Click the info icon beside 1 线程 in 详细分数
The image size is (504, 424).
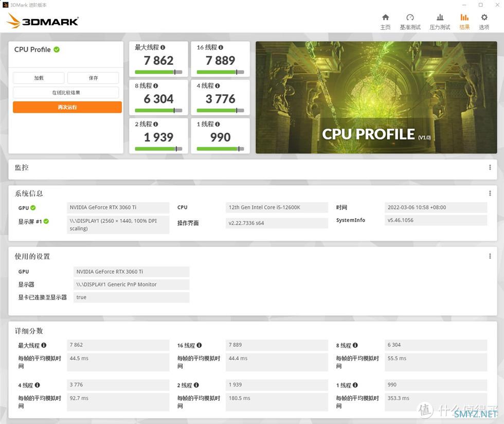click(355, 385)
